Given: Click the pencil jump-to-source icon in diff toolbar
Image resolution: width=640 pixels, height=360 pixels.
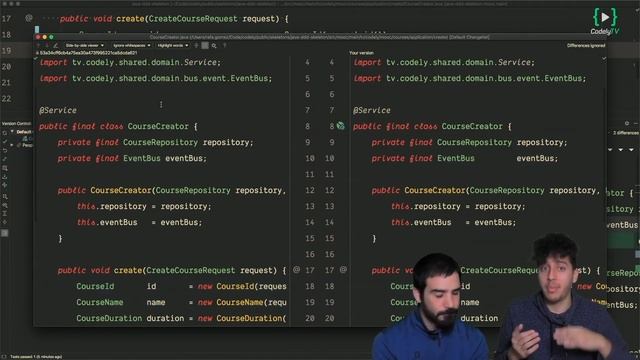Looking at the screenshot, I should (56, 45).
